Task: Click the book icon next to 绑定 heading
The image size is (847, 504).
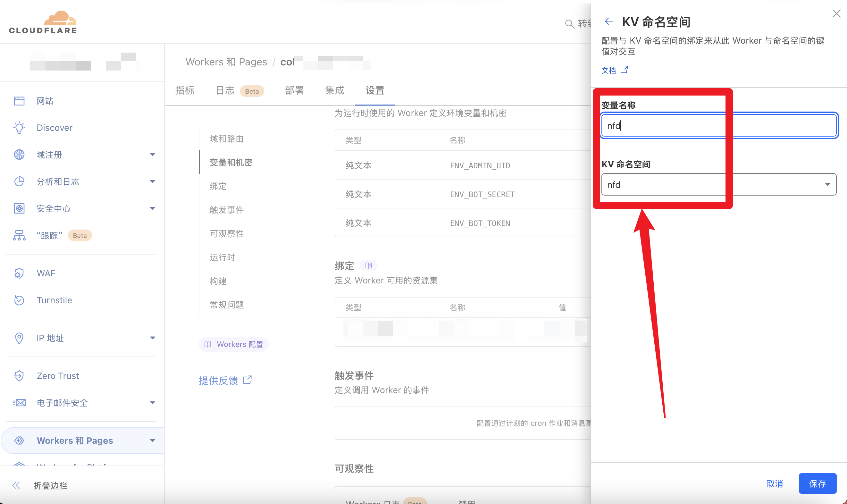Action: pyautogui.click(x=368, y=265)
